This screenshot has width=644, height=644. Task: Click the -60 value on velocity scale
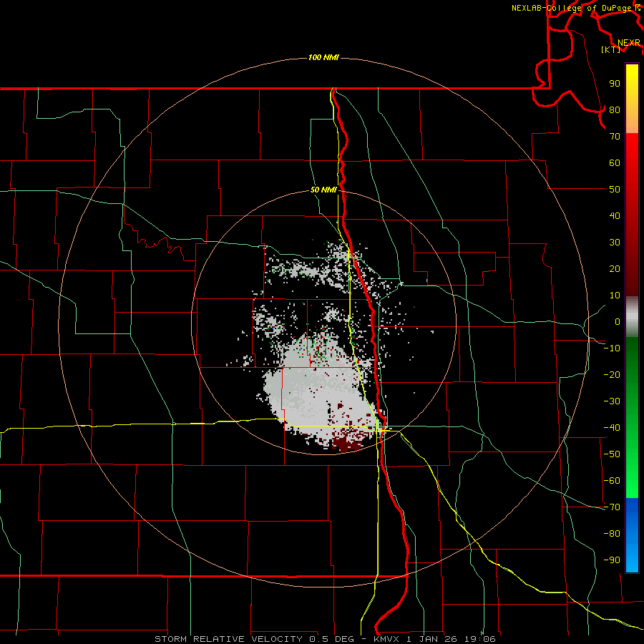[x=612, y=481]
